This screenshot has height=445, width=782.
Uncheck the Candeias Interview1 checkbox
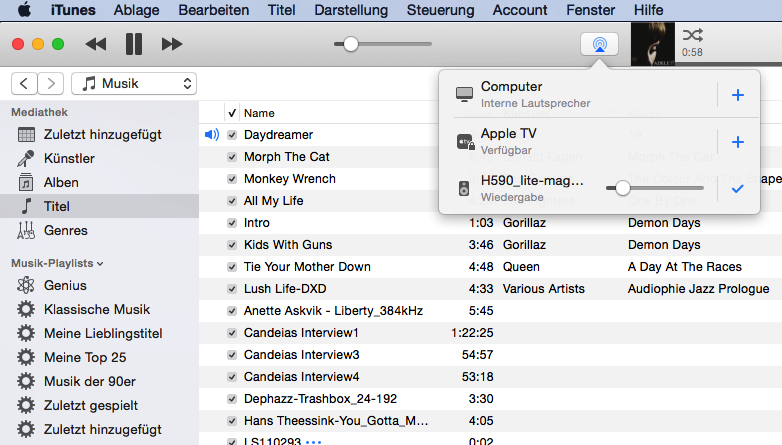pyautogui.click(x=232, y=332)
